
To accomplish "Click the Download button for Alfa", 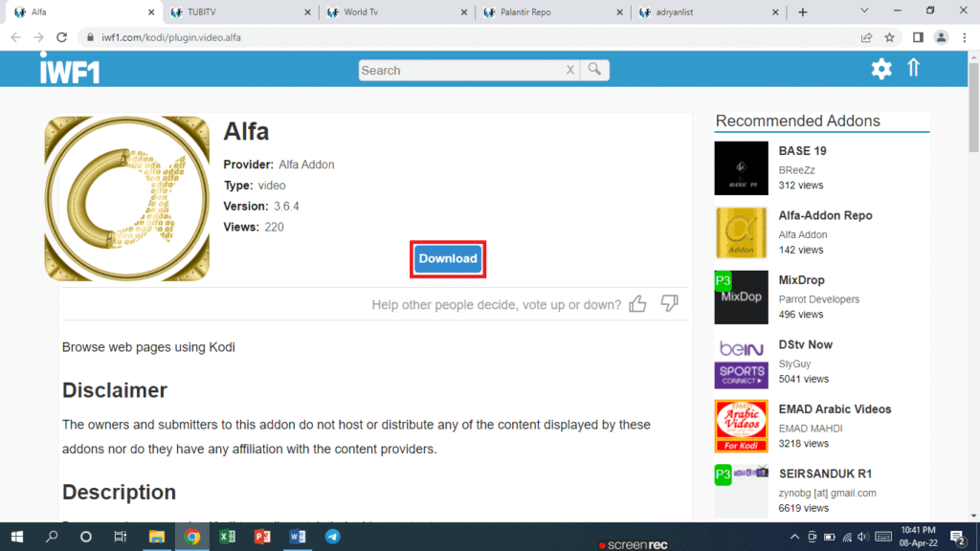I will click(447, 258).
